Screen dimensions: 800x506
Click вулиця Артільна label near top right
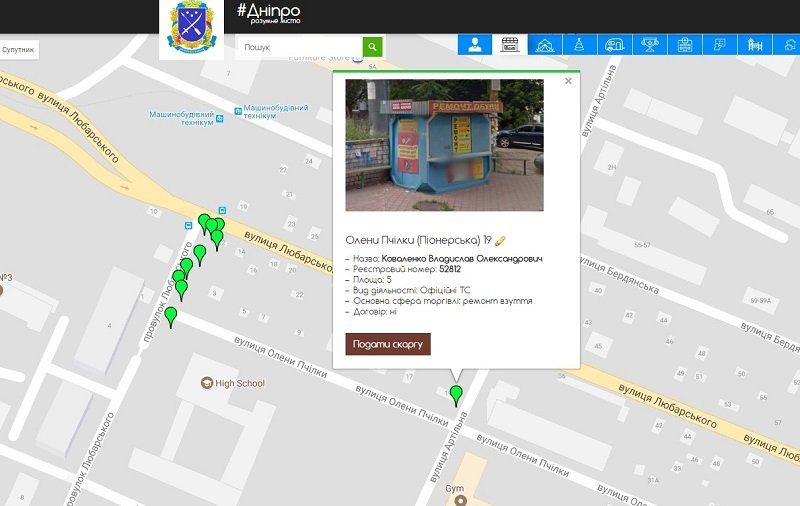[x=598, y=101]
